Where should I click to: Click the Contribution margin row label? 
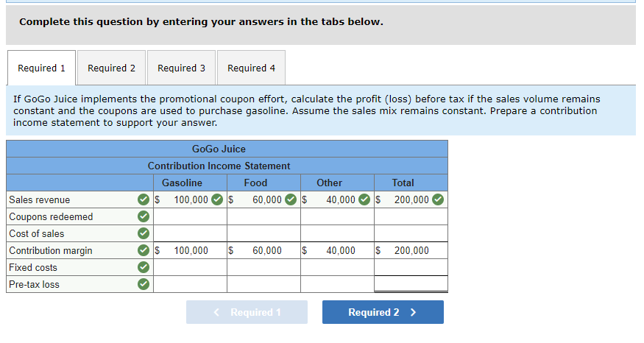coord(51,250)
